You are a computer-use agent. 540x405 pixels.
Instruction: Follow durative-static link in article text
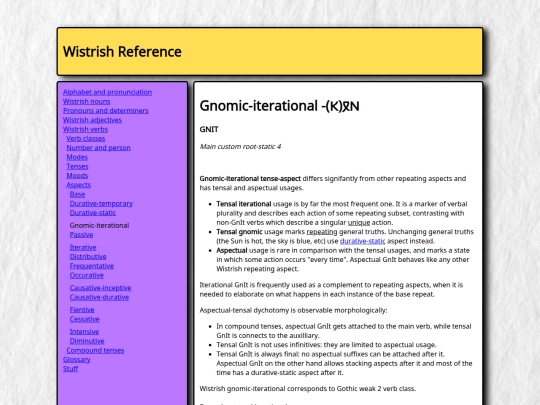[x=362, y=241]
